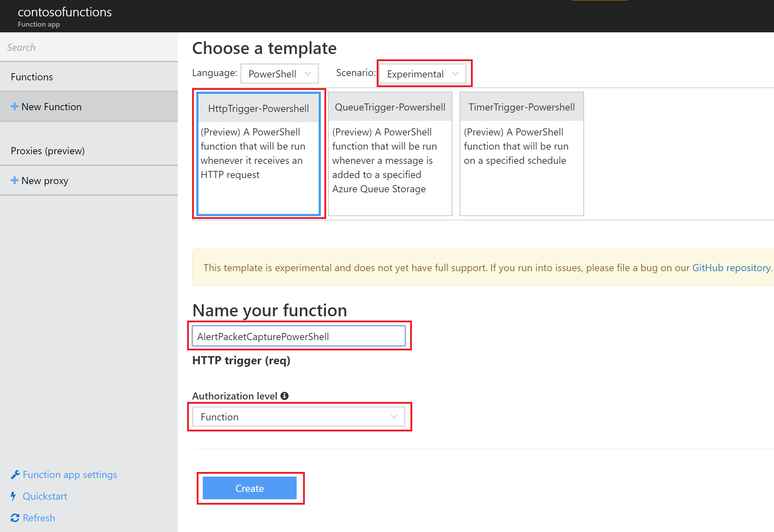Select New Function in the sidebar
The width and height of the screenshot is (774, 532).
click(52, 107)
